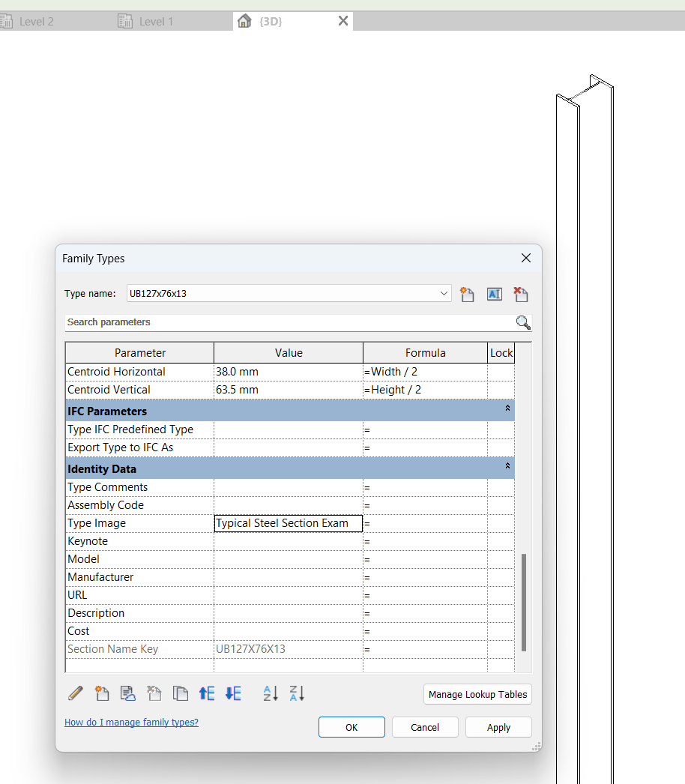Open the Manage Lookup Tables dialog
Image resolution: width=685 pixels, height=784 pixels.
477,694
